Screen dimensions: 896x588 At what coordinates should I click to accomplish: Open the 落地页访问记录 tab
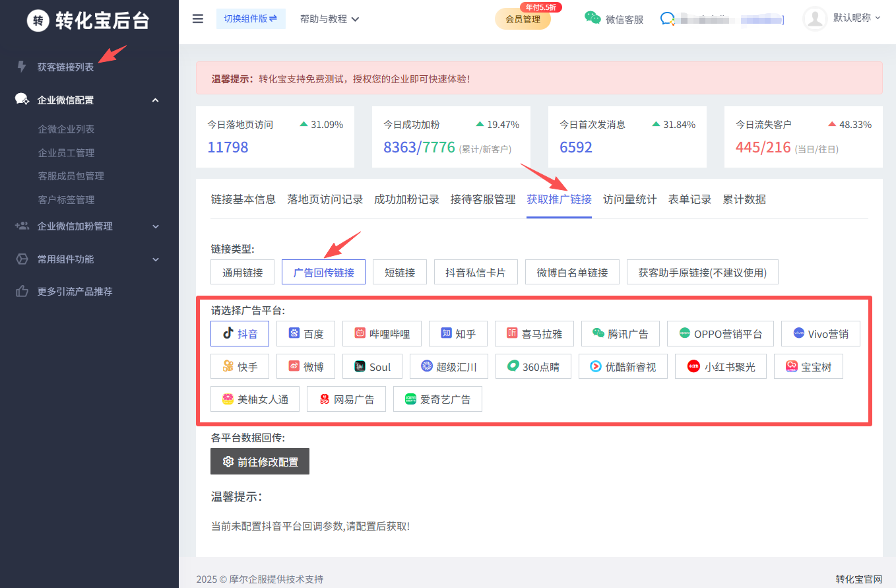(x=325, y=199)
